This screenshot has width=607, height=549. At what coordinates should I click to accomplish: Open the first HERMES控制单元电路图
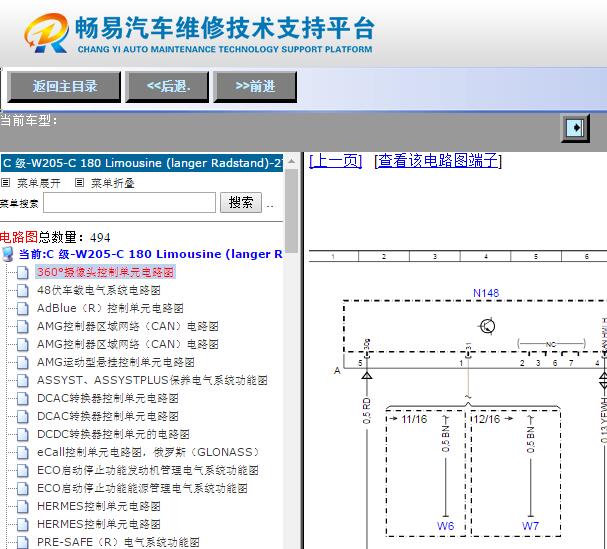click(x=99, y=506)
